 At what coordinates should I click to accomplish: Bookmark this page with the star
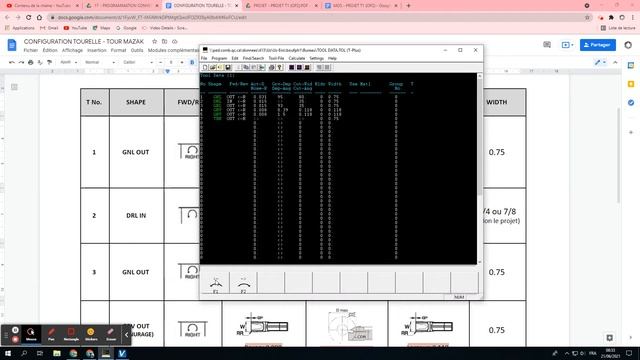(587, 18)
